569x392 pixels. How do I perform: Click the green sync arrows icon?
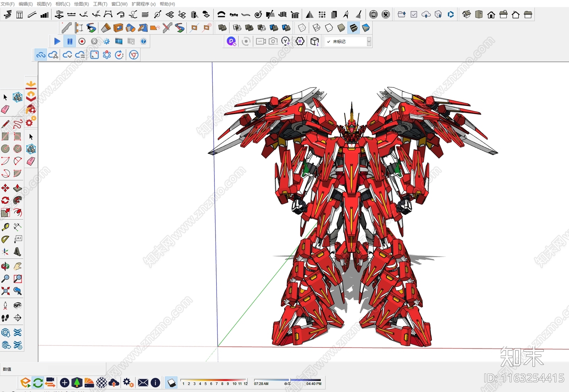(x=38, y=383)
